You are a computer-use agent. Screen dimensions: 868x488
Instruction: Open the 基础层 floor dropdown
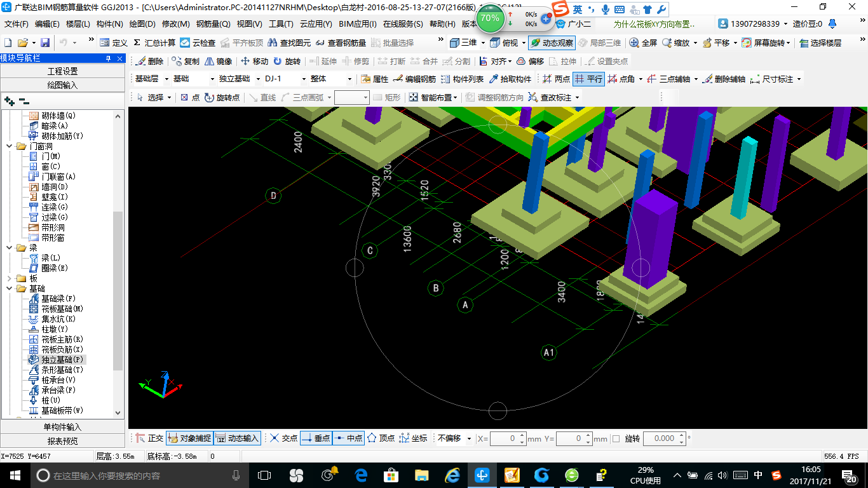pyautogui.click(x=167, y=79)
